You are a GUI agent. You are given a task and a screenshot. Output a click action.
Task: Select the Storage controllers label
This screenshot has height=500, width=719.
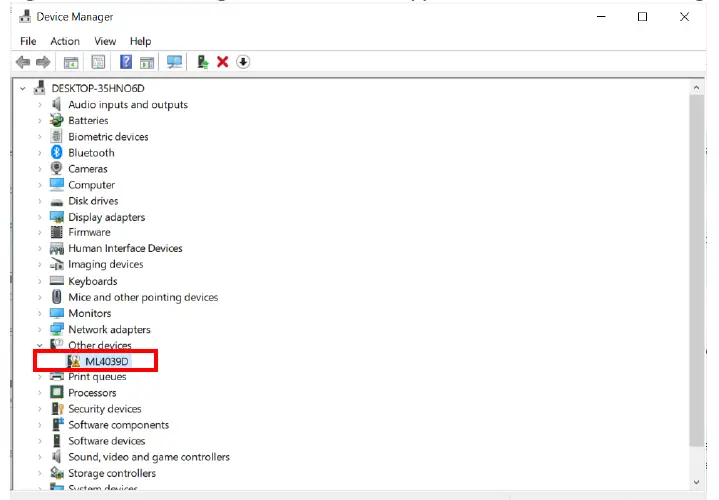(x=112, y=473)
